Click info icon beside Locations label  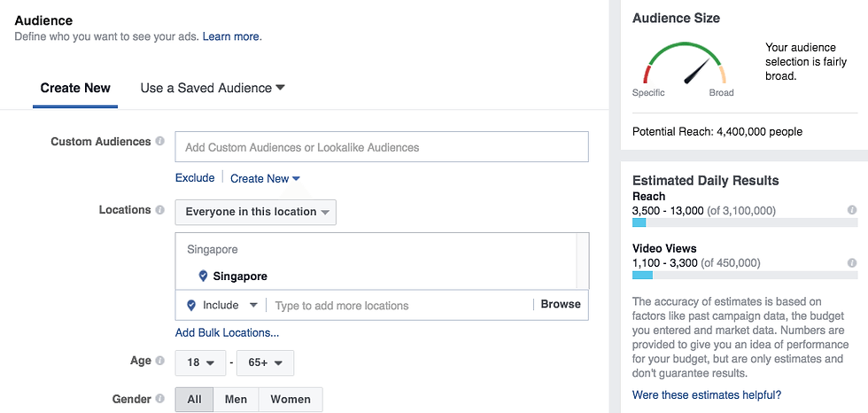160,211
